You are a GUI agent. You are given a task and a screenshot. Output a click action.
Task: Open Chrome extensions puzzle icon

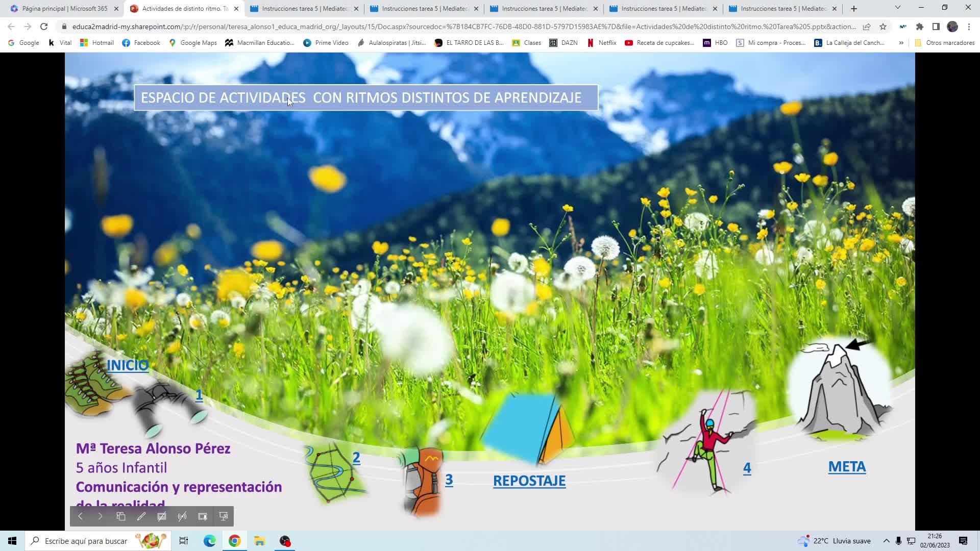(x=919, y=27)
